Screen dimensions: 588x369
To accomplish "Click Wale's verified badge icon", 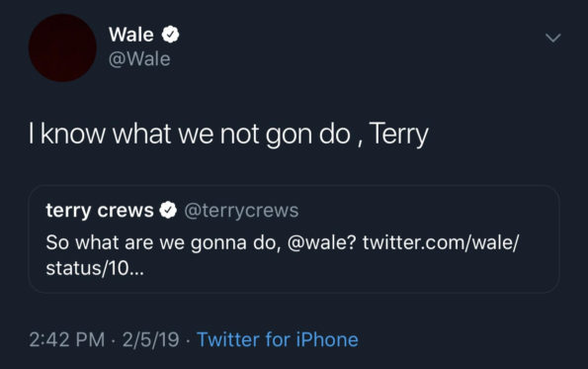I will [x=171, y=35].
